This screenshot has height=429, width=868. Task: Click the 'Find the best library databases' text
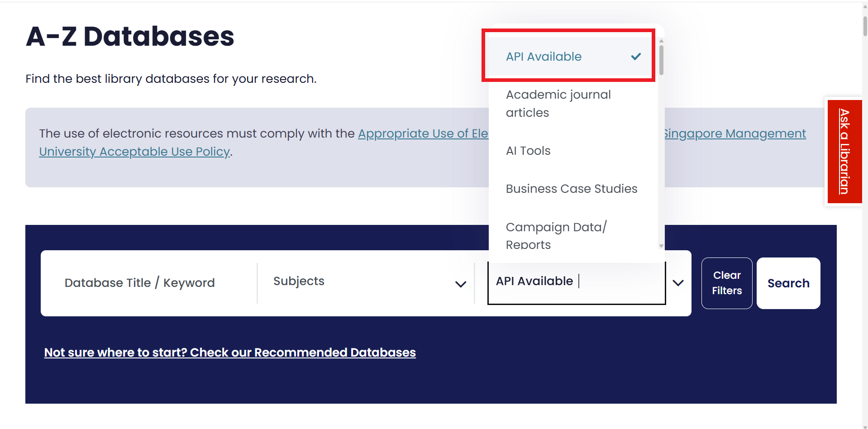(171, 79)
